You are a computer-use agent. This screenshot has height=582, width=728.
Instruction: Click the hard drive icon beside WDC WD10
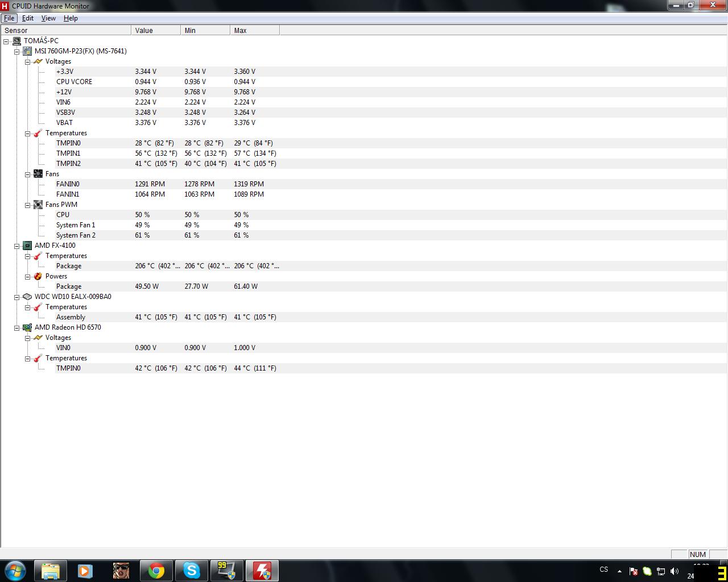[27, 297]
